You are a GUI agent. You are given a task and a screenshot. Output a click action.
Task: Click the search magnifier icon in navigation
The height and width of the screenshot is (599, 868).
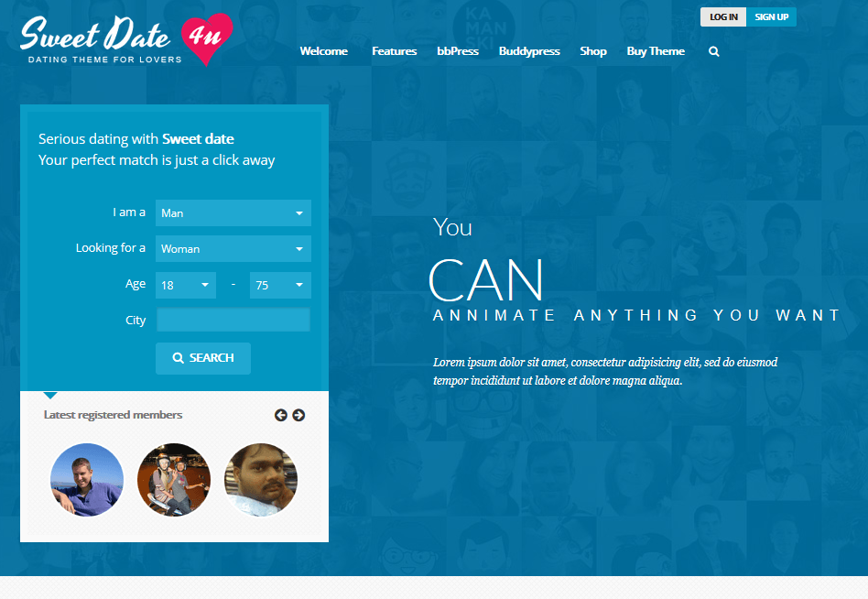coord(714,51)
